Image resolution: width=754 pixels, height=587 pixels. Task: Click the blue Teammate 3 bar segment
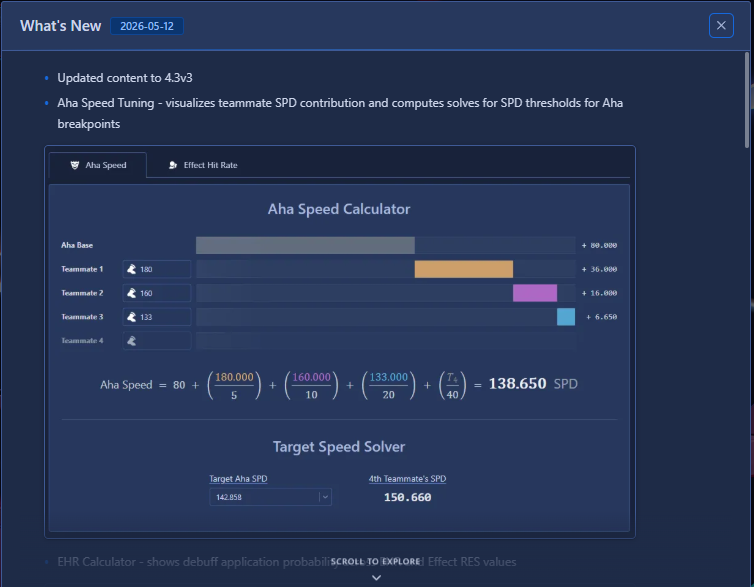click(566, 317)
